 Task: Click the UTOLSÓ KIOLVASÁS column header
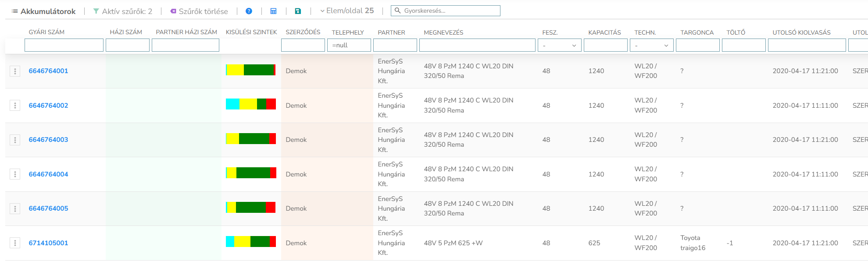point(801,32)
